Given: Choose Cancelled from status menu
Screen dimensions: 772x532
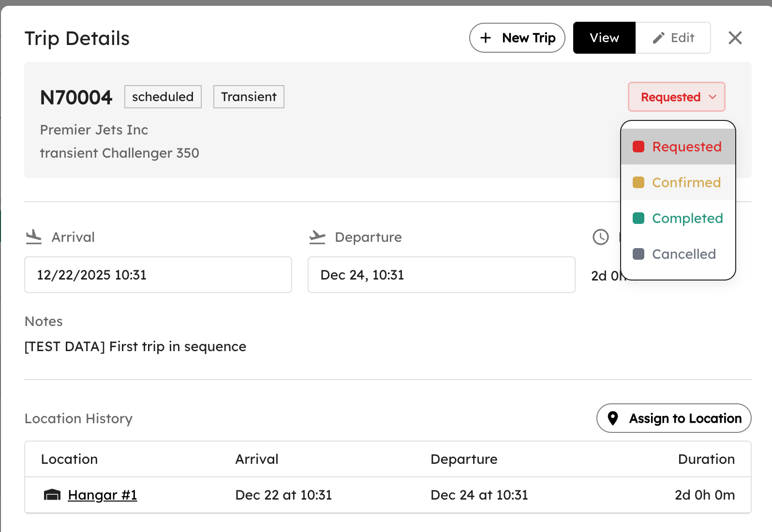Looking at the screenshot, I should [683, 254].
